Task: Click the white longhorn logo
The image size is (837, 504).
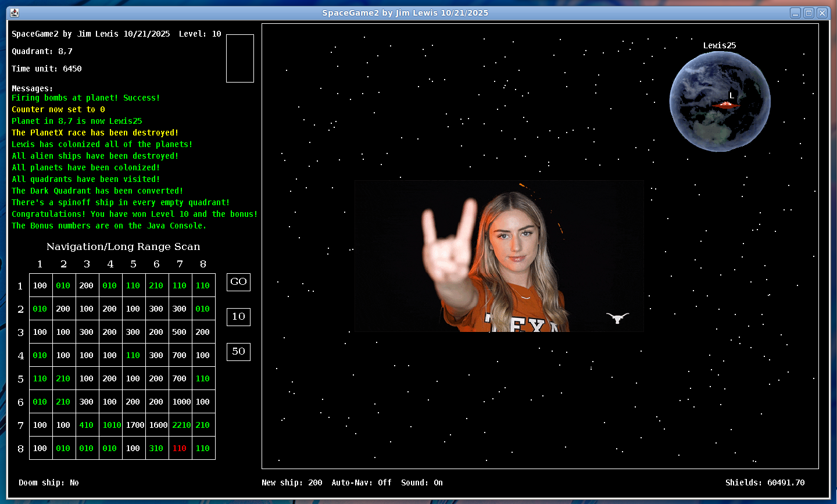Action: (x=617, y=317)
